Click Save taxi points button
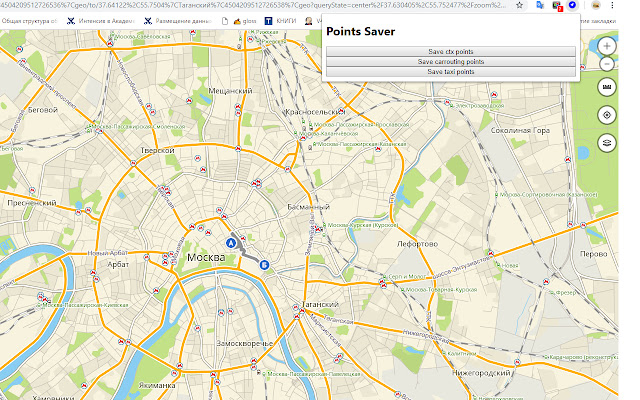 click(x=451, y=72)
